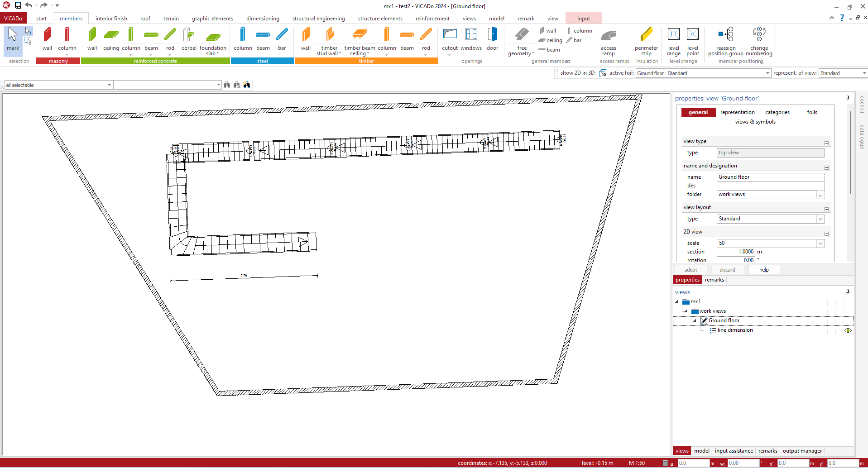The image size is (868, 468).
Task: Click the view name input field
Action: 770,177
